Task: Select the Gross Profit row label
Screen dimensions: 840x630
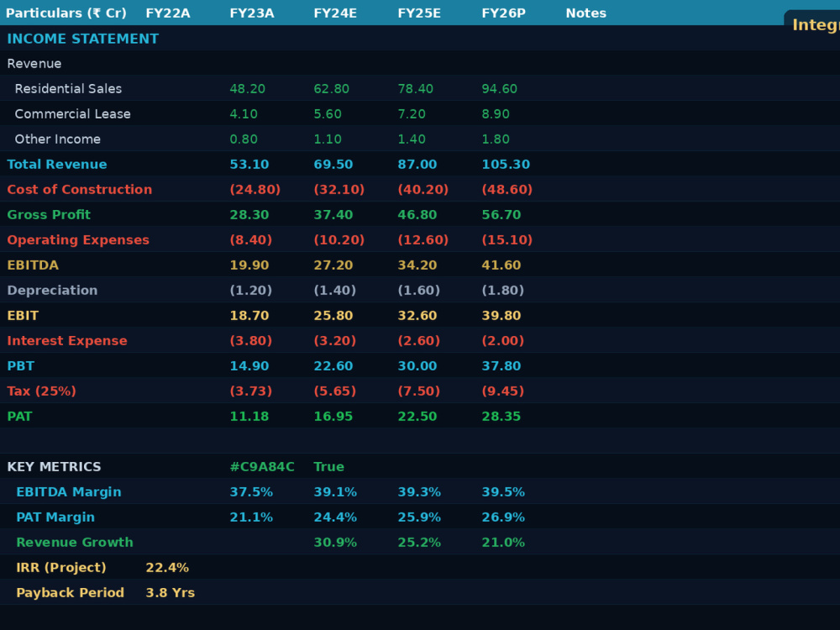Action: (x=49, y=215)
